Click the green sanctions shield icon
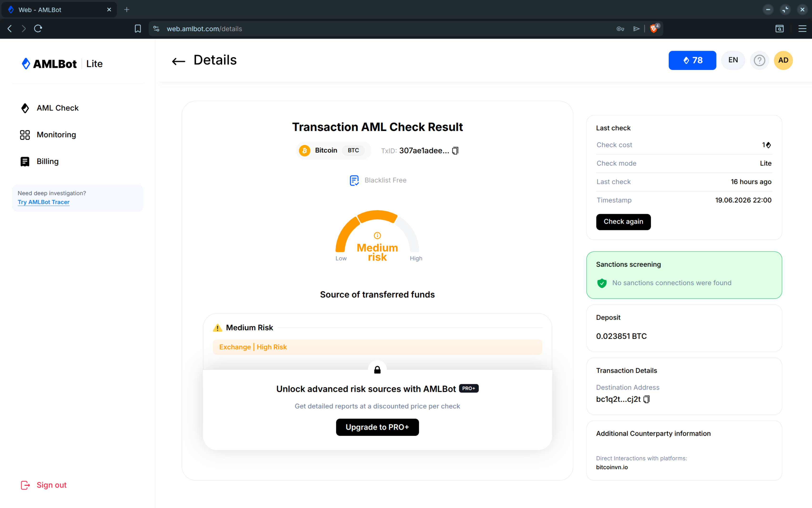The height and width of the screenshot is (508, 812). 602,283
